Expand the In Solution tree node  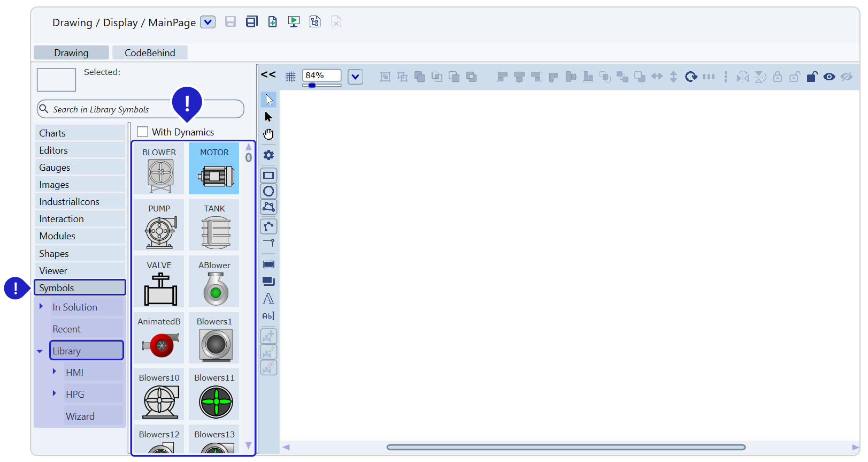coord(41,307)
